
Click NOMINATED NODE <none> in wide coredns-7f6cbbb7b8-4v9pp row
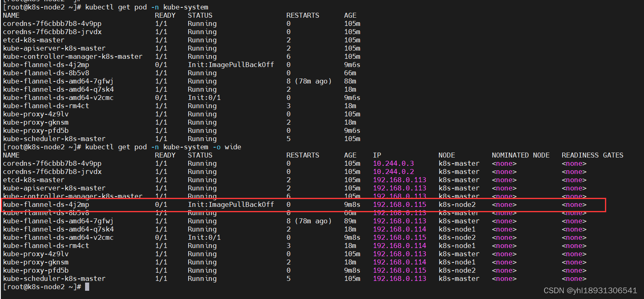504,163
